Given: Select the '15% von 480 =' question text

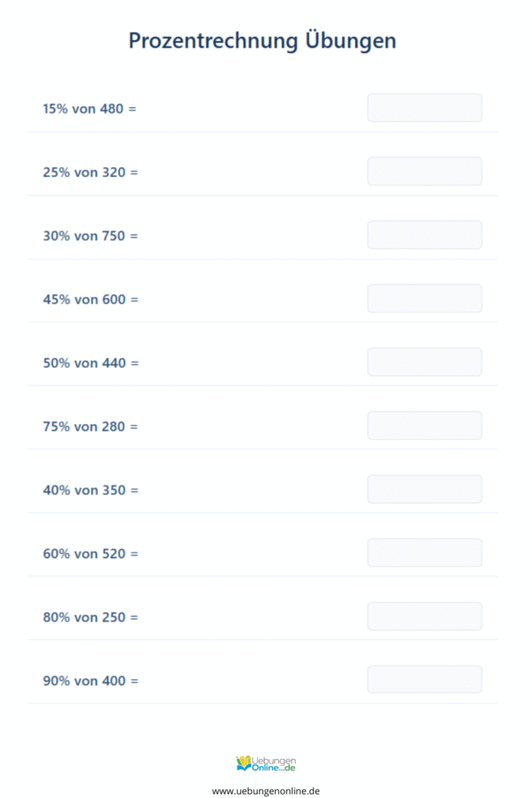Looking at the screenshot, I should [90, 109].
